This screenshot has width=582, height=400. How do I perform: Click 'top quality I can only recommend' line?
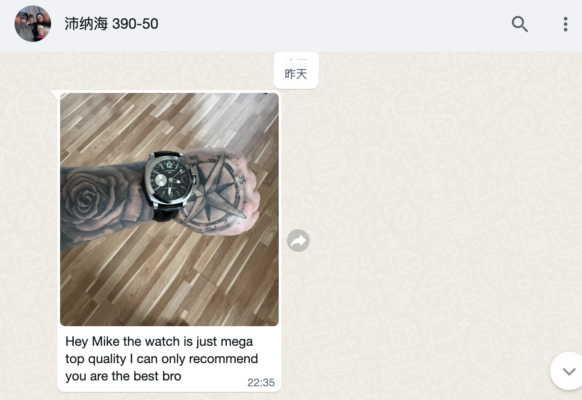click(x=161, y=359)
